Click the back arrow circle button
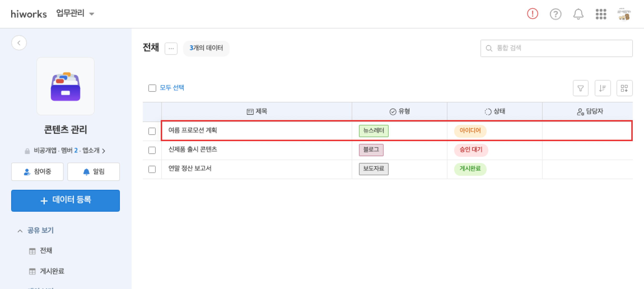The height and width of the screenshot is (289, 644). coord(19,43)
